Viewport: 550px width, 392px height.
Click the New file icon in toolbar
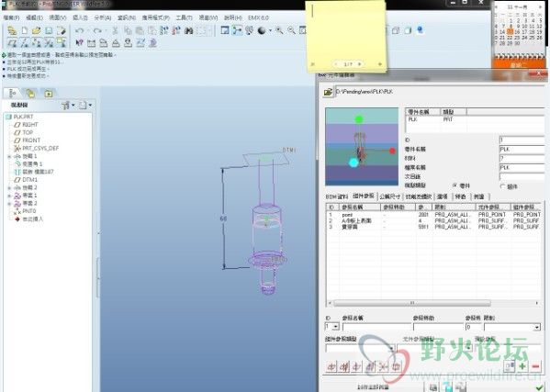(24, 31)
